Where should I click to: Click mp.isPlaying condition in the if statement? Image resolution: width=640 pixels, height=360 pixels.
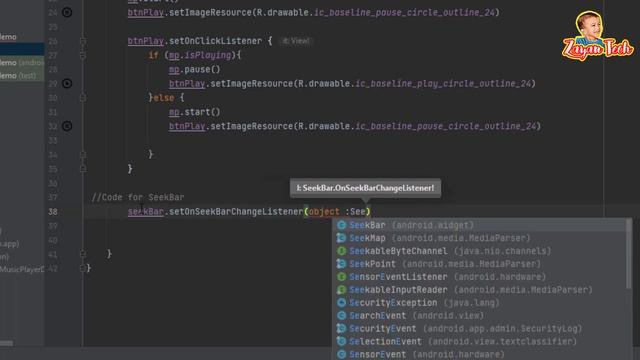[x=200, y=55]
